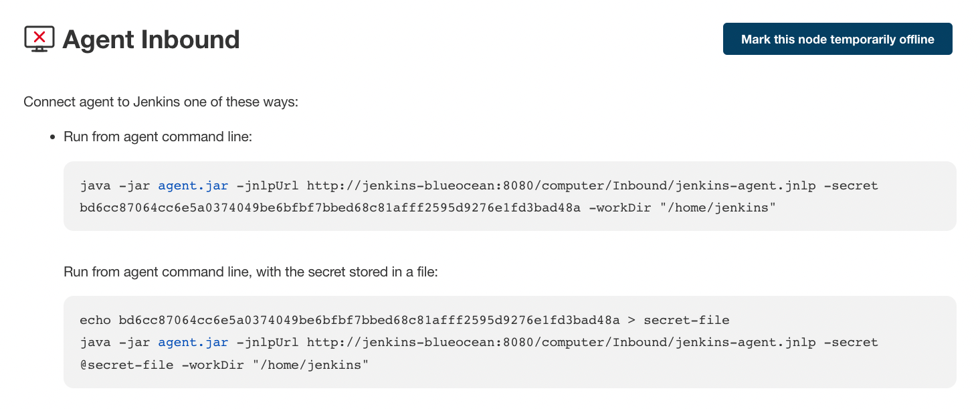This screenshot has height=409, width=980.
Task: Select the Agent Inbound page heading
Action: [x=151, y=39]
